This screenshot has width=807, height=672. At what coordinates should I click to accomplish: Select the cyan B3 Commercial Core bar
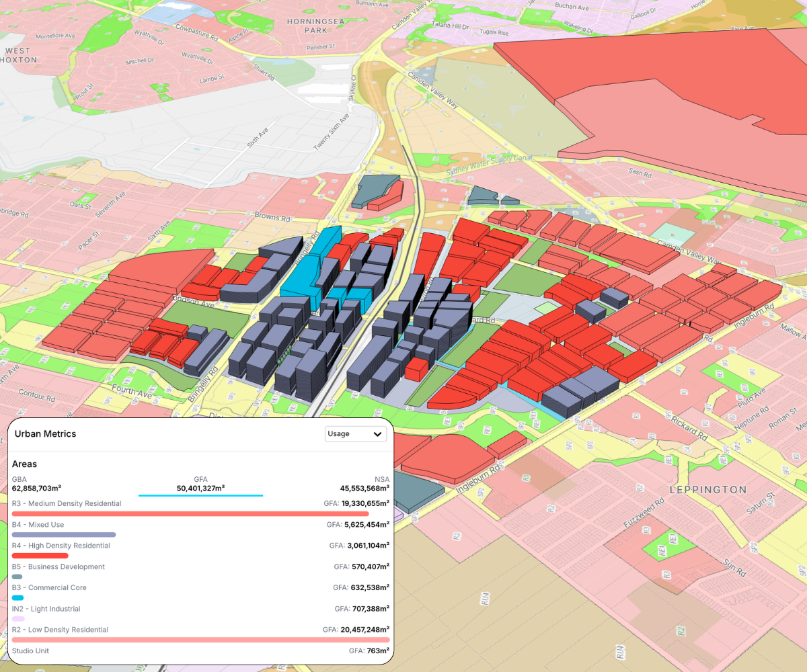click(18, 597)
